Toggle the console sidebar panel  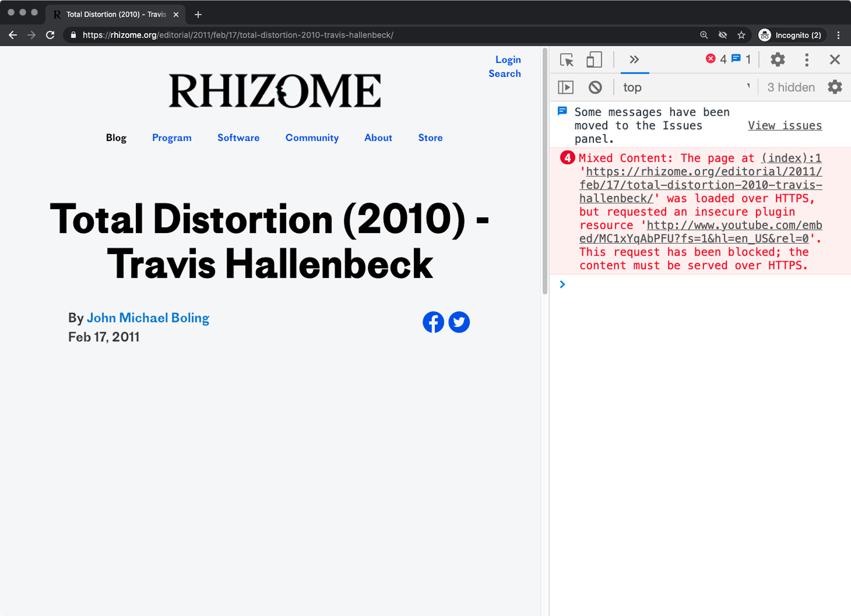565,87
